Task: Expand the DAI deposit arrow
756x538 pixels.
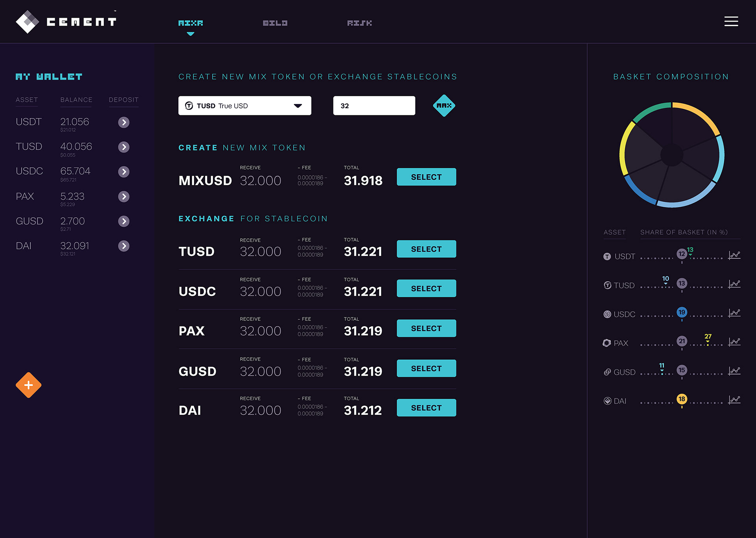Action: tap(124, 246)
